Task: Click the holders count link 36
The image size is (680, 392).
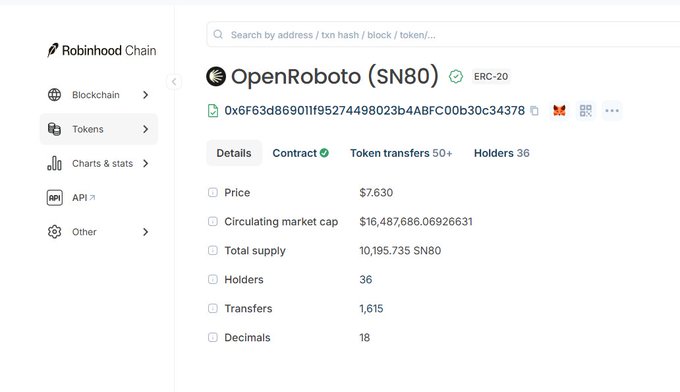Action: [x=366, y=279]
